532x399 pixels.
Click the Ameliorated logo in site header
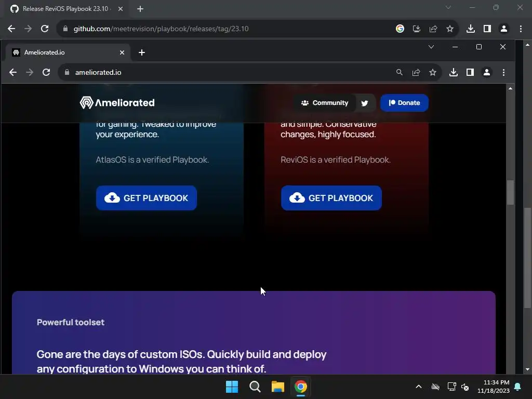click(x=117, y=102)
